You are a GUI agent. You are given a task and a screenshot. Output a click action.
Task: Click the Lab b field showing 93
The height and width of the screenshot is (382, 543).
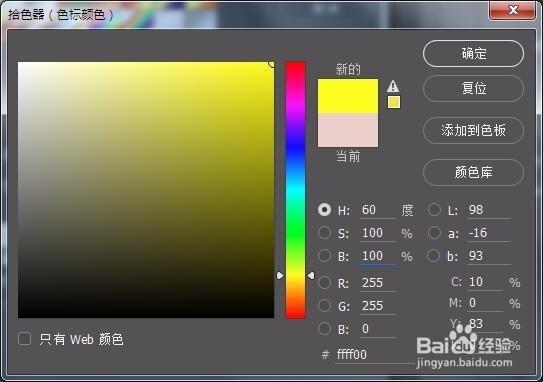point(489,256)
